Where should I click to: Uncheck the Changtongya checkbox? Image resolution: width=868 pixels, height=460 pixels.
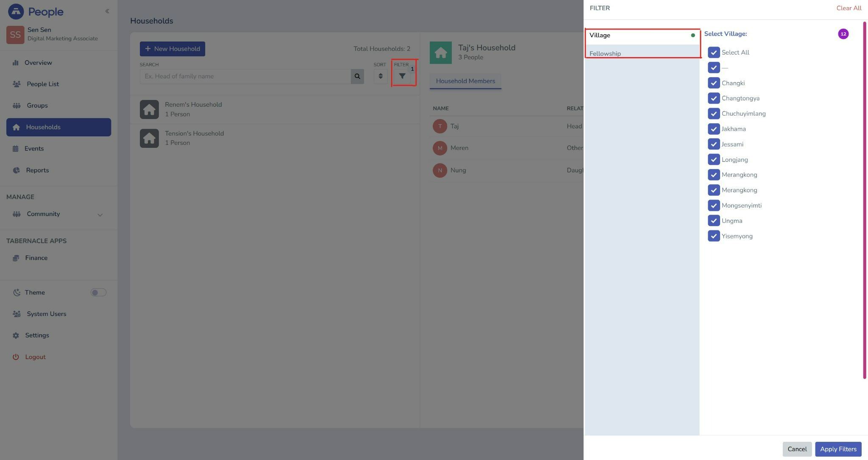[x=714, y=98]
